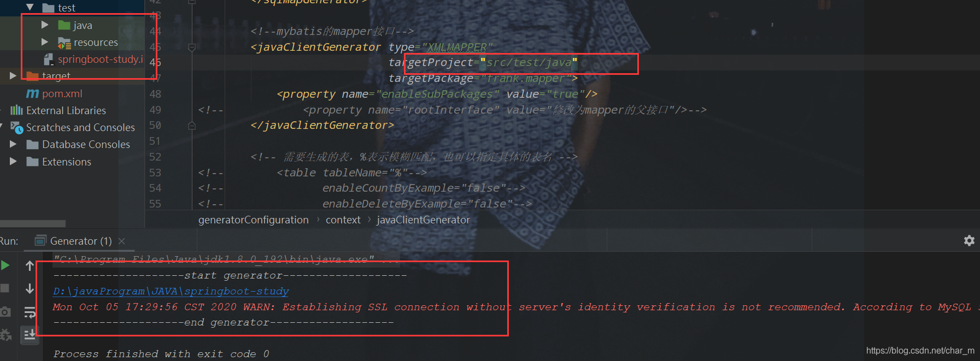This screenshot has width=980, height=361.
Task: Click enableCountByExample commented line
Action: click(424, 188)
